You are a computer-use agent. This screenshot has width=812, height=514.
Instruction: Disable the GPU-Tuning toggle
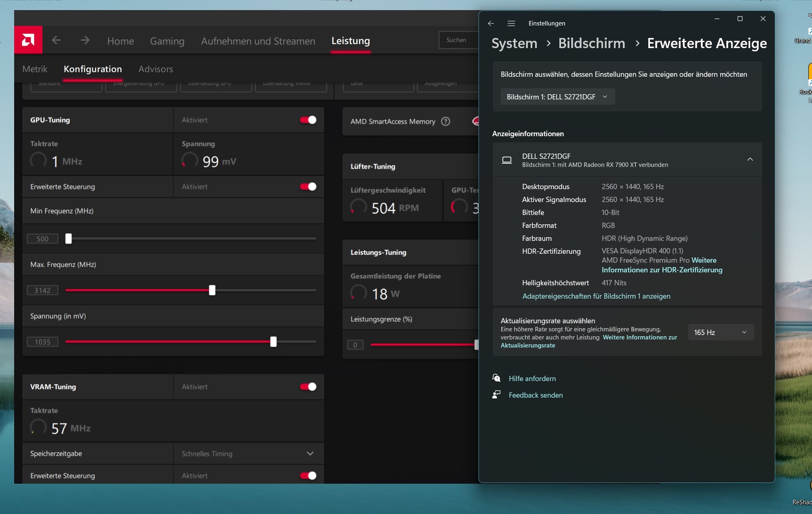click(x=308, y=120)
